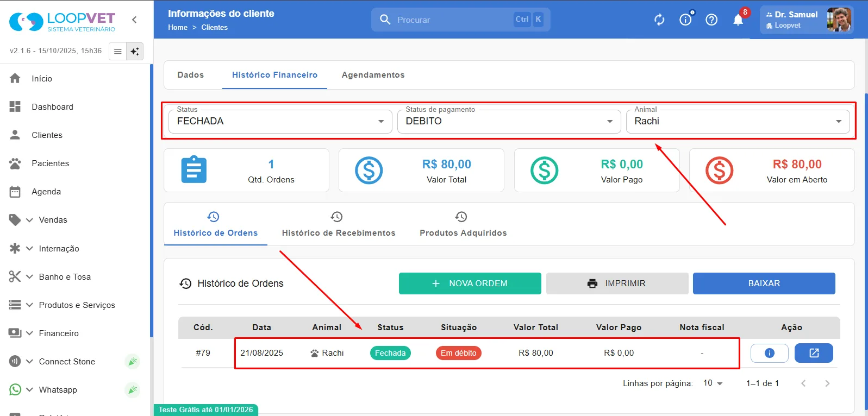Open the Status de pagamento dropdown
Image resolution: width=868 pixels, height=416 pixels.
coord(509,121)
